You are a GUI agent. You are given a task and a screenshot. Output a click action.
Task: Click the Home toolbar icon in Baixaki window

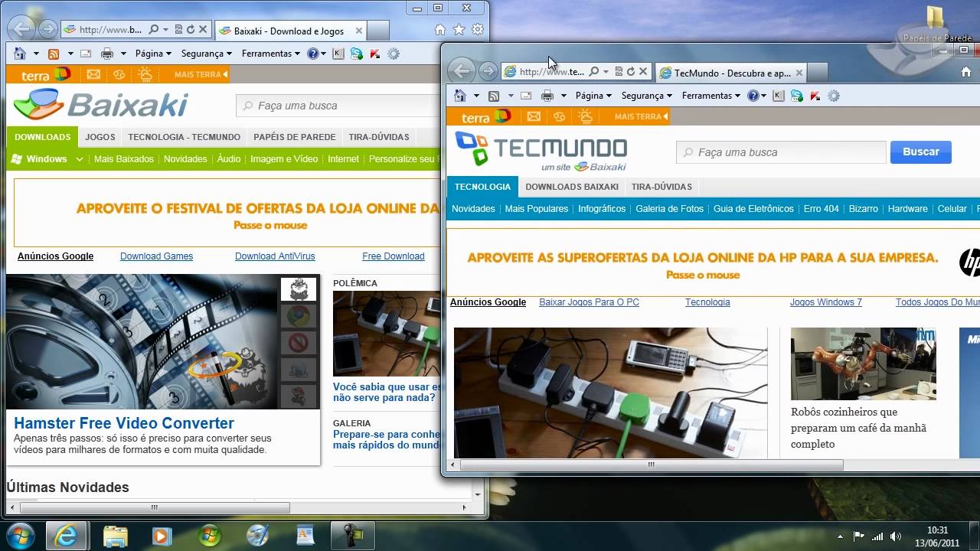coord(20,54)
